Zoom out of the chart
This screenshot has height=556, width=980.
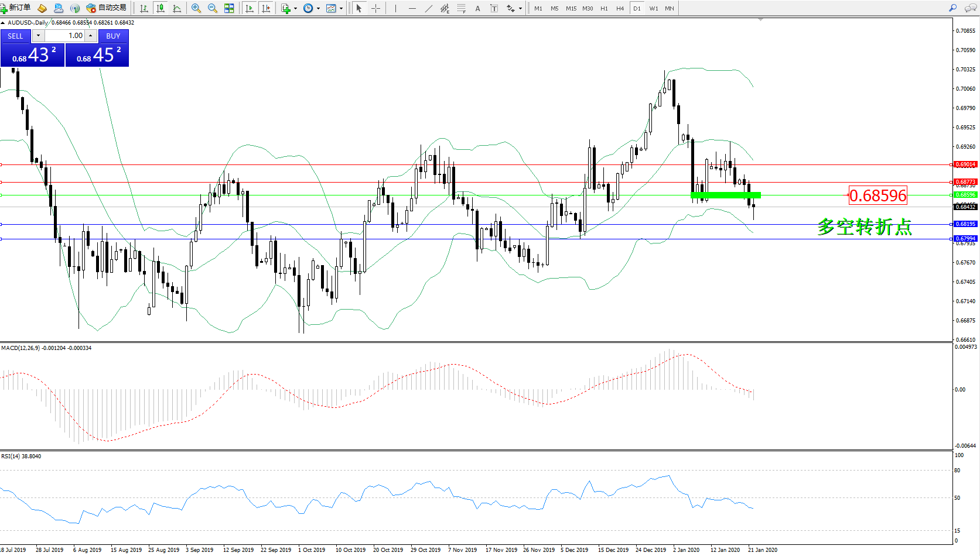point(213,8)
